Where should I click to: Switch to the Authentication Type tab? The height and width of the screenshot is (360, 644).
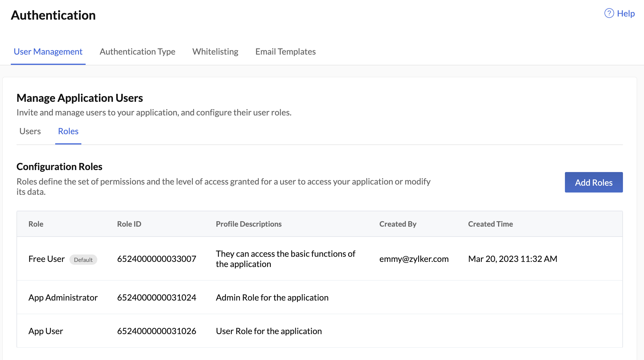(x=137, y=51)
